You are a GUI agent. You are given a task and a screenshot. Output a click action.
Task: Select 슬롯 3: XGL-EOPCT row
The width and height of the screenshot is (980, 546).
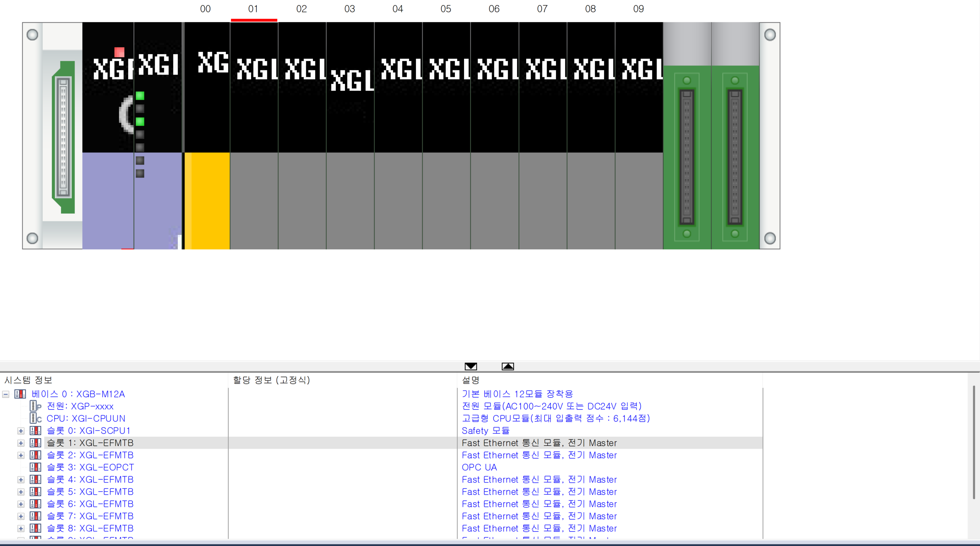tap(90, 467)
